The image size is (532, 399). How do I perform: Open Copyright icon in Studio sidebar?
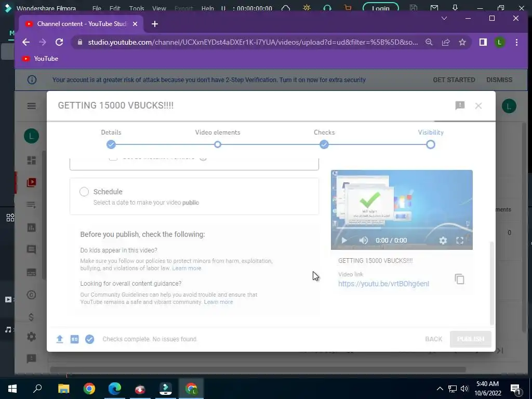click(32, 295)
